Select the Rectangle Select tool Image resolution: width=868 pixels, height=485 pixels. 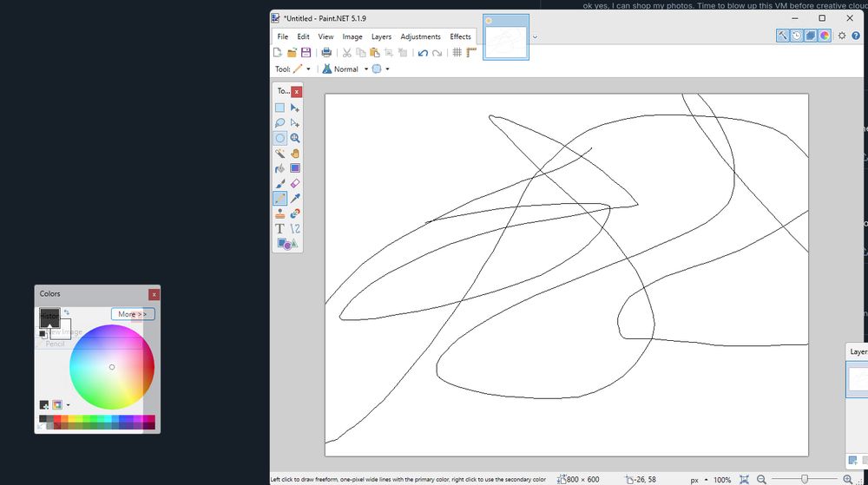[x=279, y=108]
